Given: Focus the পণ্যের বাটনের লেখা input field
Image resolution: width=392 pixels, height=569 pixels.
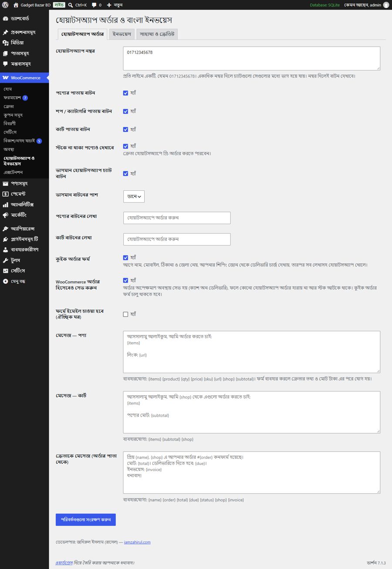Looking at the screenshot, I should 177,218.
